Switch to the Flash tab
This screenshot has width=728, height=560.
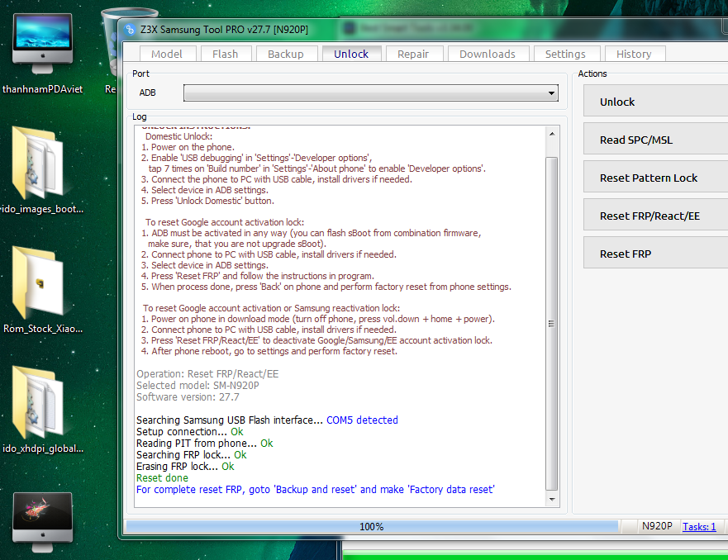coord(226,54)
